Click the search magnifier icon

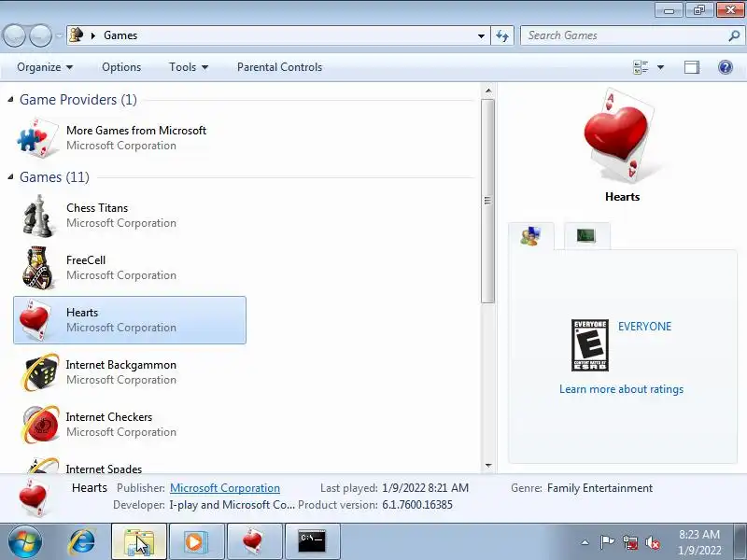[734, 35]
